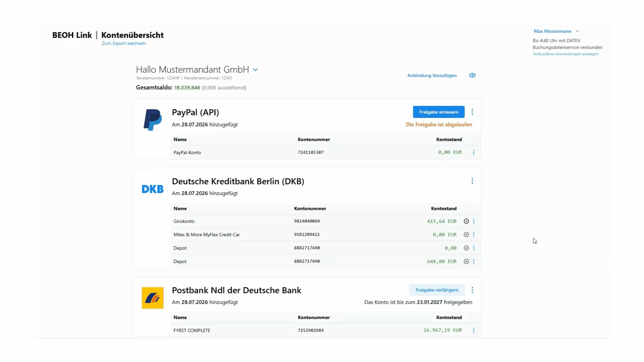This screenshot has width=644, height=362.
Task: Click the status icon beside Depot balance 0,00
Action: pyautogui.click(x=466, y=248)
